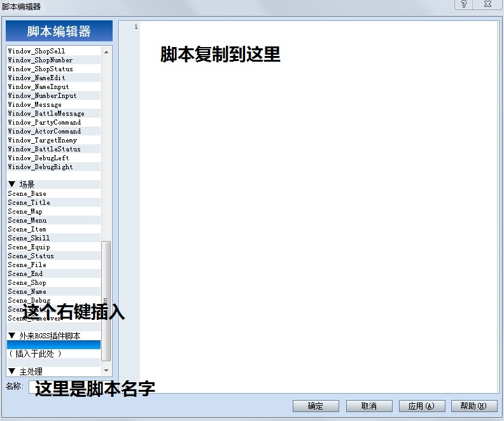Select Window_BattleStatus script
This screenshot has height=421, width=504.
click(53, 149)
